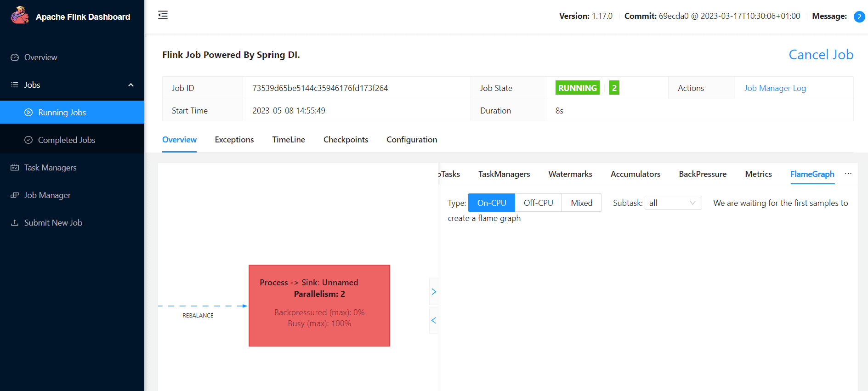
Task: Click the start time 2023-05-08 14:55:49
Action: [289, 111]
